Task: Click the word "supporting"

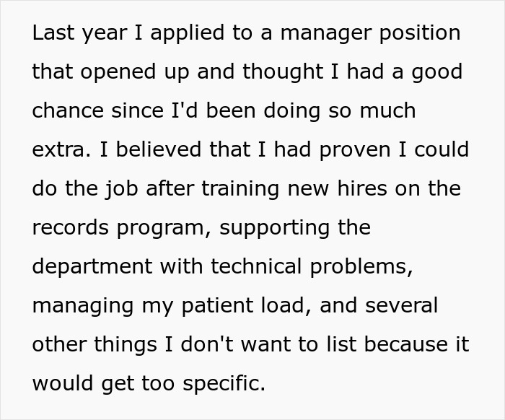Action: point(274,229)
